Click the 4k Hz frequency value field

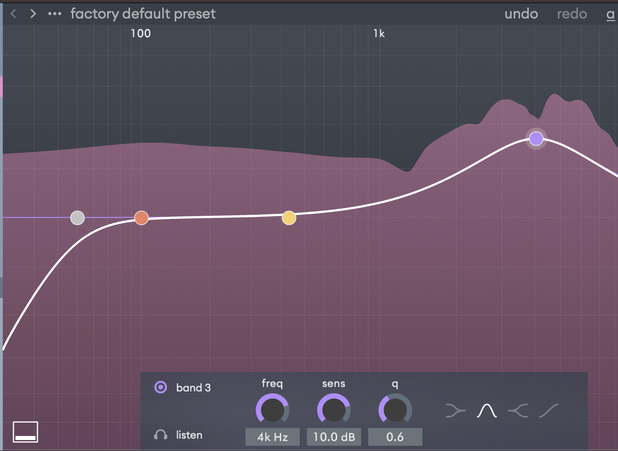[272, 437]
